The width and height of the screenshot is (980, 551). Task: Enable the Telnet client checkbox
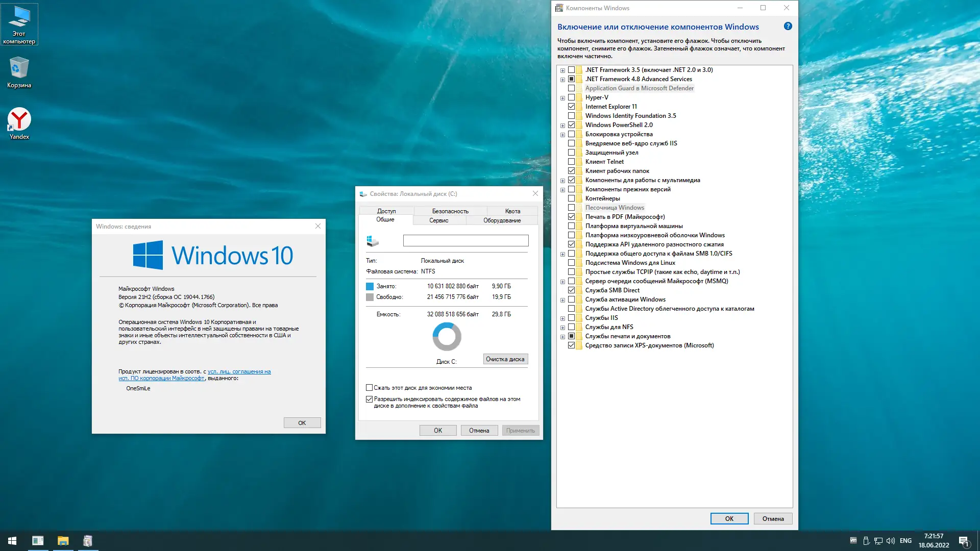(571, 162)
